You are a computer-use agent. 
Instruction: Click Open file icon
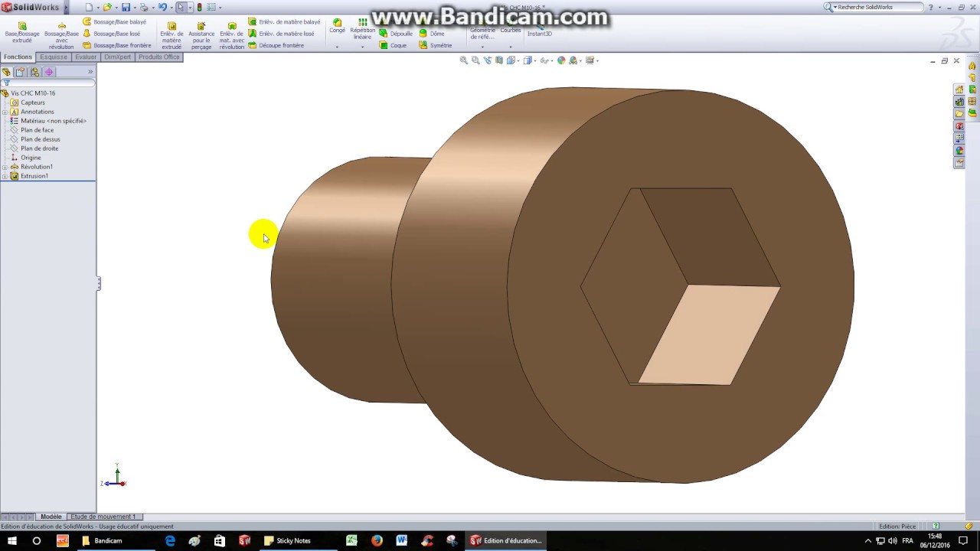pyautogui.click(x=107, y=7)
